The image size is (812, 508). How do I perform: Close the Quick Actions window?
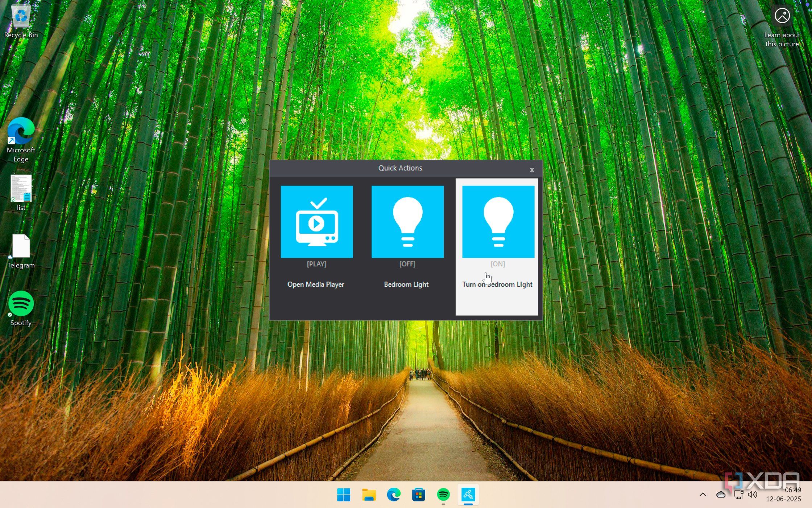(x=532, y=170)
